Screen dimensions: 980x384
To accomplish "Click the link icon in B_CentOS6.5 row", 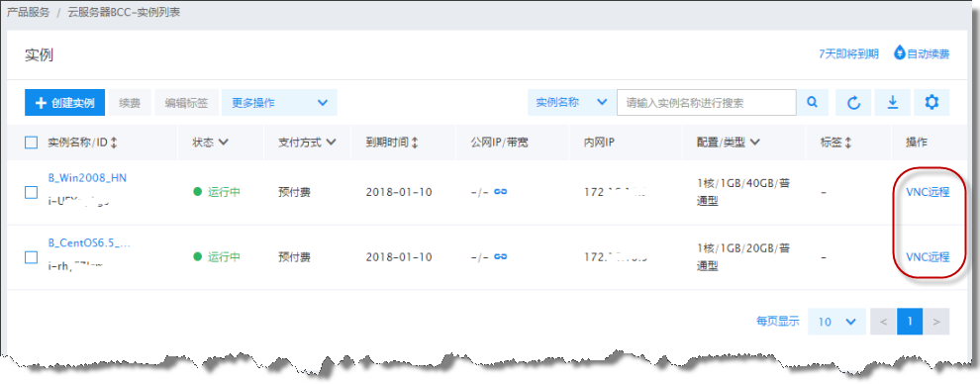I will click(x=501, y=256).
